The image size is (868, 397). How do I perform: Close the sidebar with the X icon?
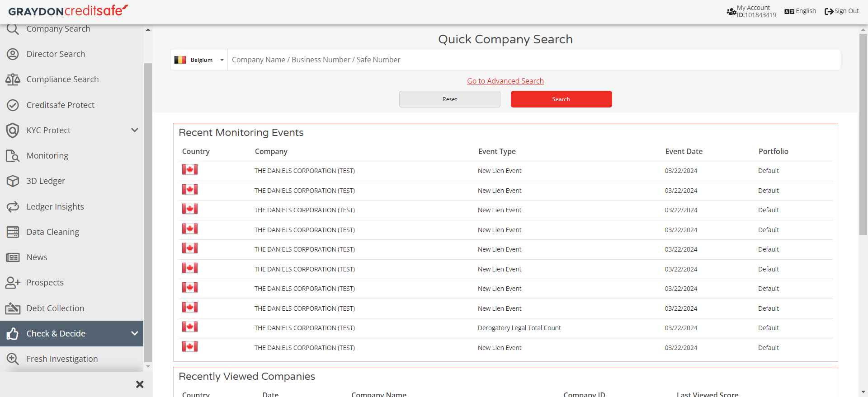pos(140,384)
